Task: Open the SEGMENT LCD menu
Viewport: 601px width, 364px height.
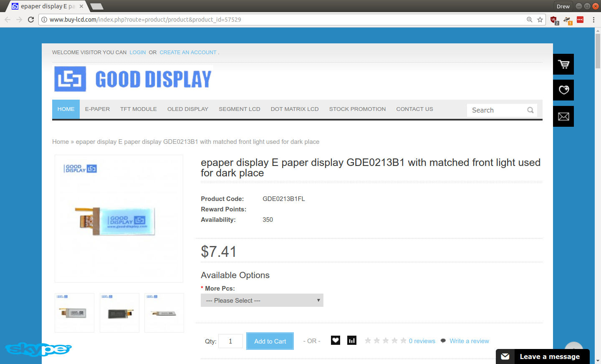Action: (240, 109)
